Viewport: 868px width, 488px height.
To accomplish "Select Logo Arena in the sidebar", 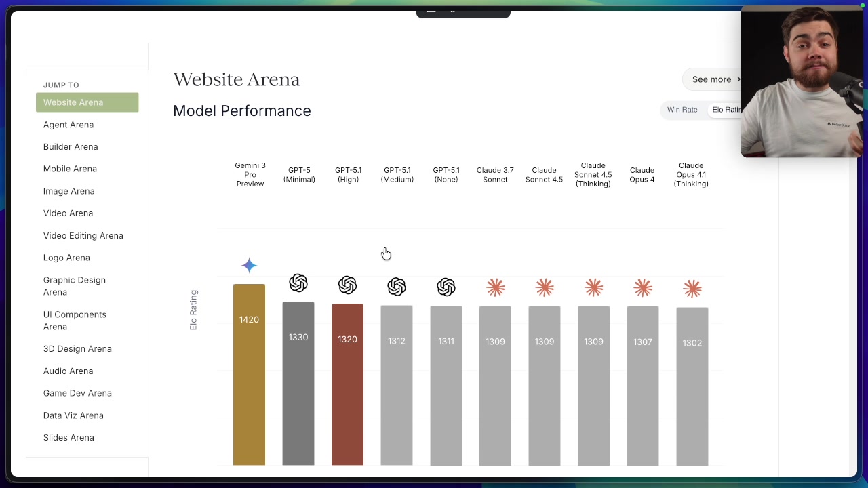I will [66, 258].
